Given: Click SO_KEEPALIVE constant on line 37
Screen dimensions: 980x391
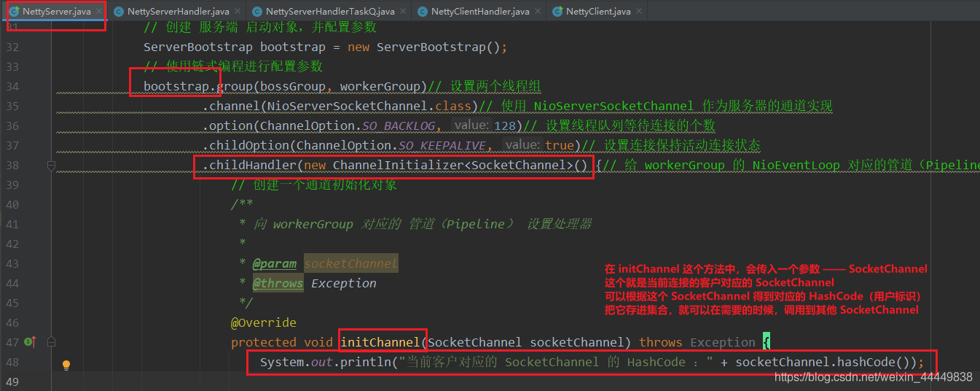Looking at the screenshot, I should 442,146.
